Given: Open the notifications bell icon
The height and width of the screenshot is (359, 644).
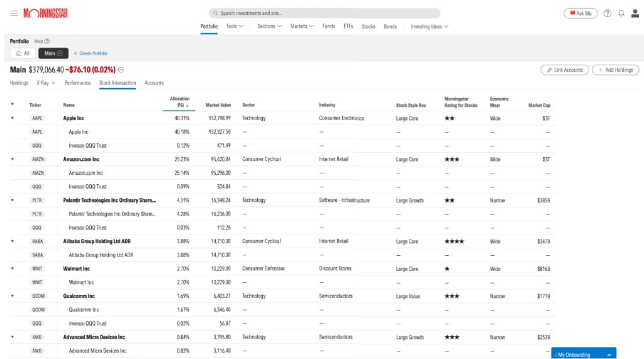Looking at the screenshot, I should pyautogui.click(x=621, y=13).
